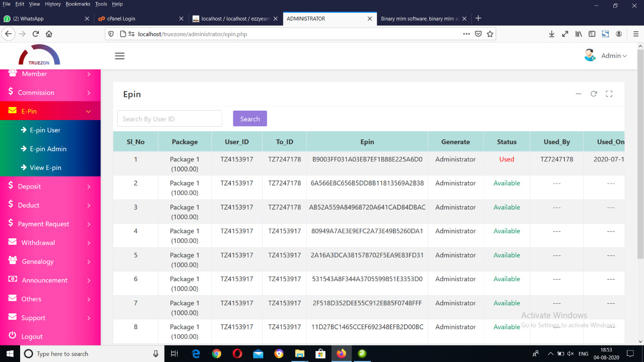Expand the Support sidebar menu
This screenshot has height=362, width=644.
(50, 318)
